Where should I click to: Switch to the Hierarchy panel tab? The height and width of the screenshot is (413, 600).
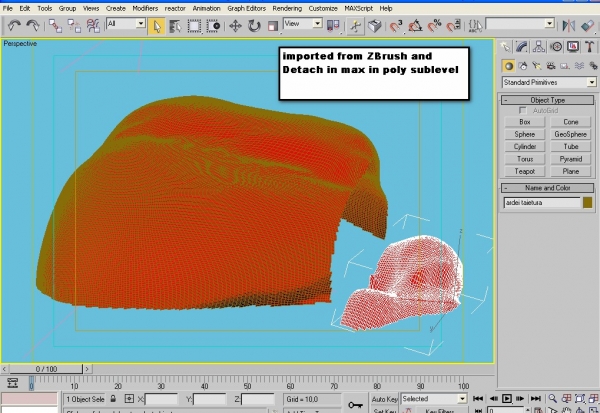pos(539,47)
